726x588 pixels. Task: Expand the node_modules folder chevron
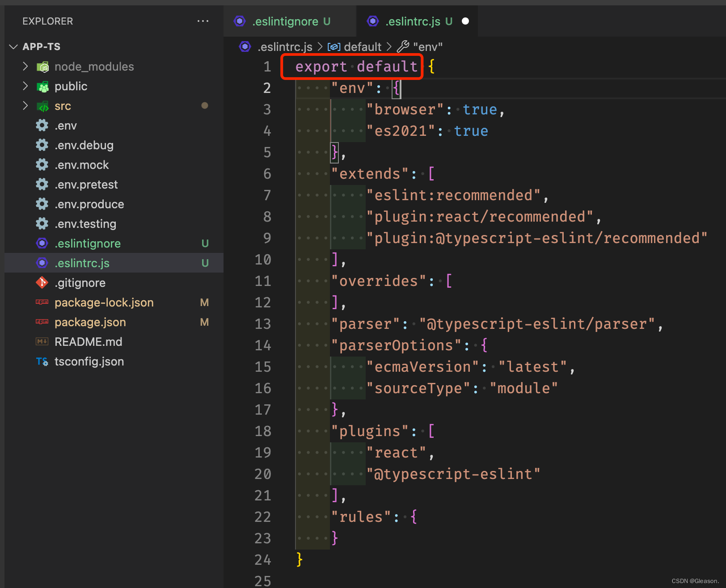(x=25, y=67)
